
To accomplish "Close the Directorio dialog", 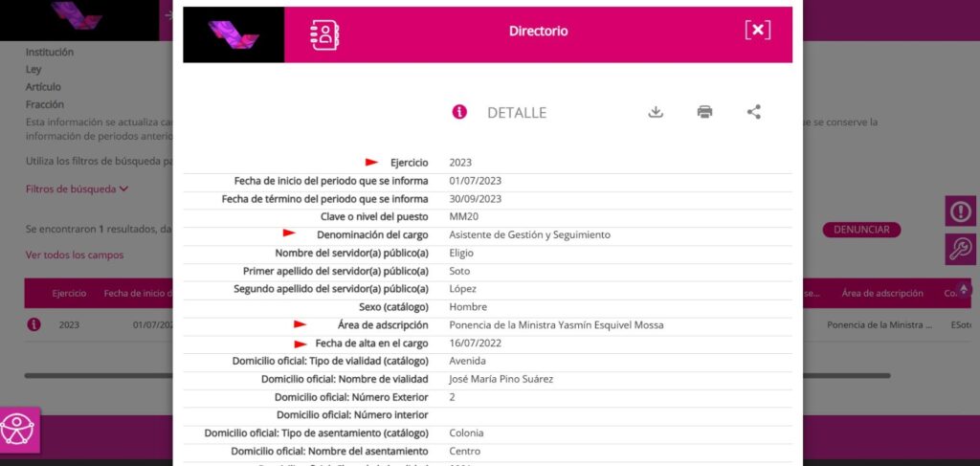I will click(x=757, y=31).
